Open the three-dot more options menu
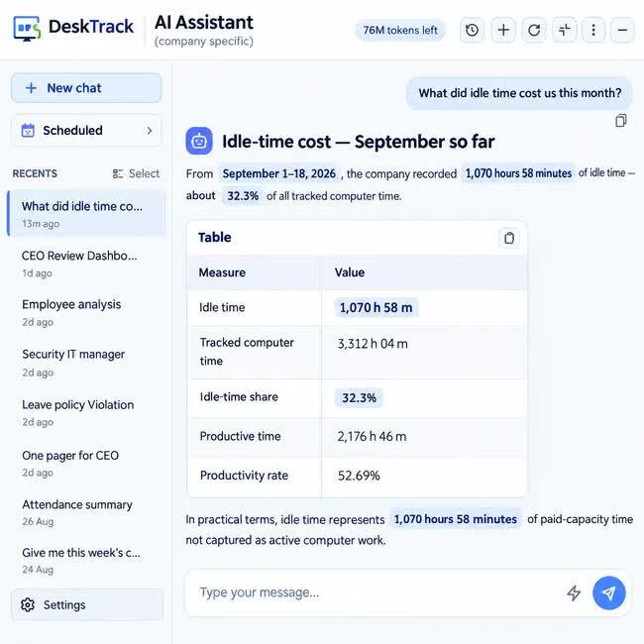 point(593,30)
